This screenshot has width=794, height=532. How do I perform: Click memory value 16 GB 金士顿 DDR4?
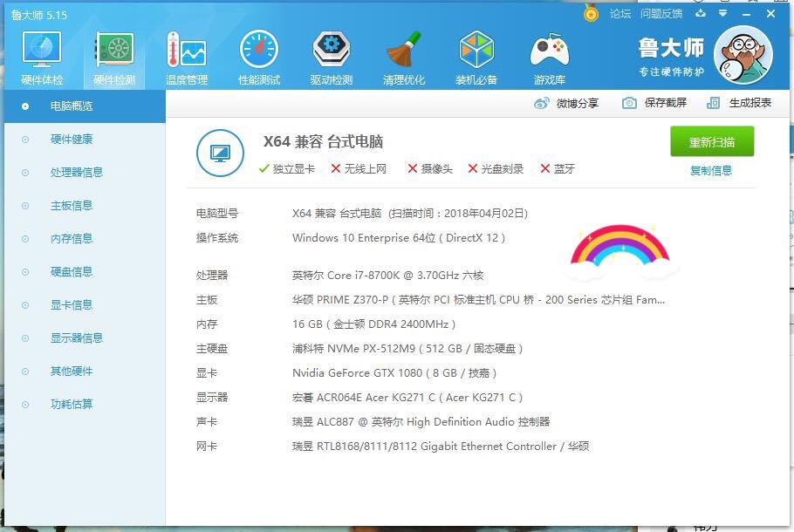373,324
